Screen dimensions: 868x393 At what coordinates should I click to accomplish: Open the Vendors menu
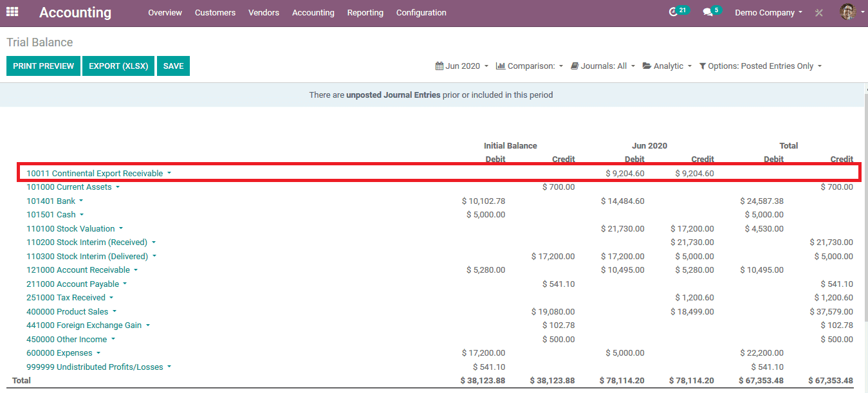(x=264, y=12)
